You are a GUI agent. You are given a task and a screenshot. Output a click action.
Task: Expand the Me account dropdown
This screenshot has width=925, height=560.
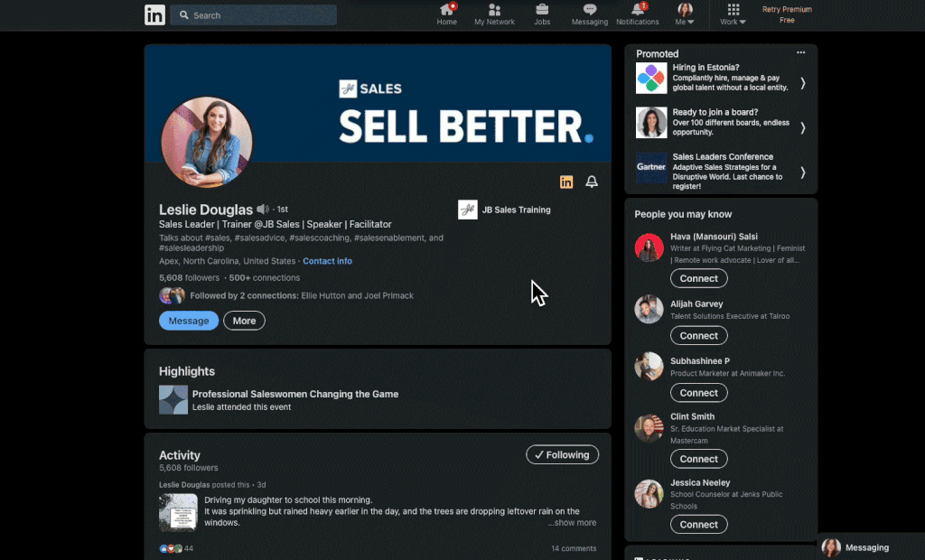point(685,14)
